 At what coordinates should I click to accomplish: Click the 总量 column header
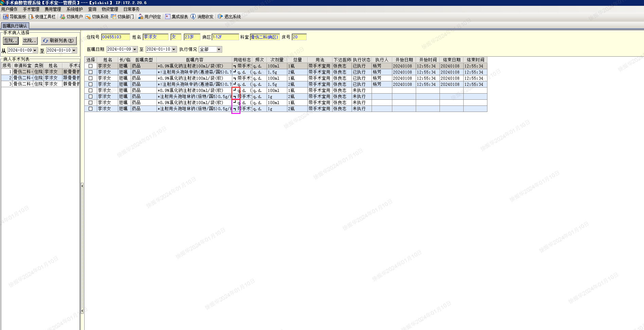(x=298, y=60)
